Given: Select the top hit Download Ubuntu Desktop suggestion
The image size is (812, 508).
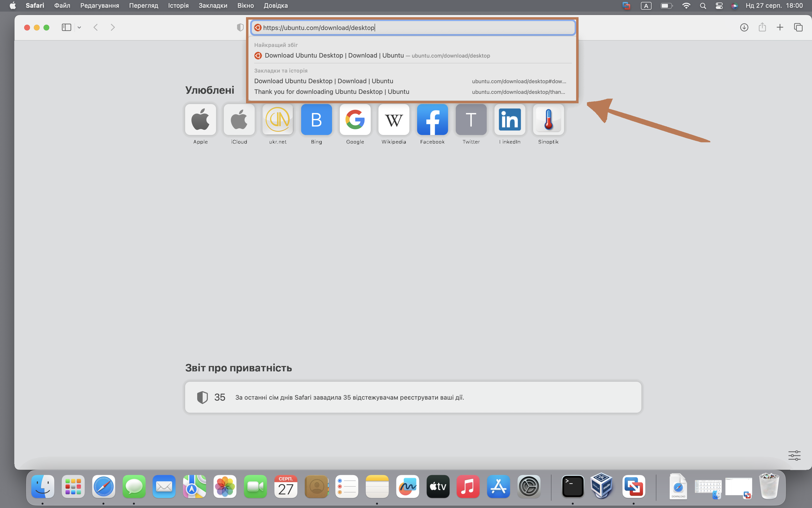Looking at the screenshot, I should point(413,55).
